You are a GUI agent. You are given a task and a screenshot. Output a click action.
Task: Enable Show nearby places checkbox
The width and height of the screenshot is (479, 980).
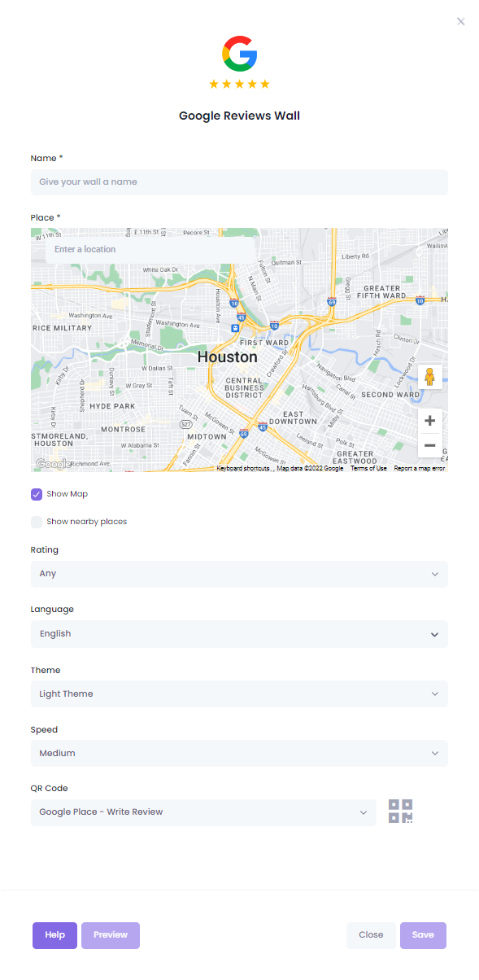coord(37,522)
